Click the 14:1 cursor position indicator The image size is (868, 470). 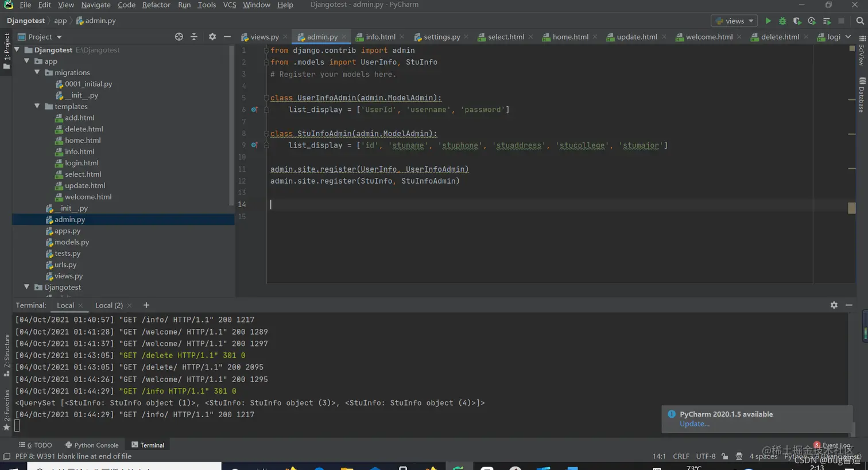(659, 456)
